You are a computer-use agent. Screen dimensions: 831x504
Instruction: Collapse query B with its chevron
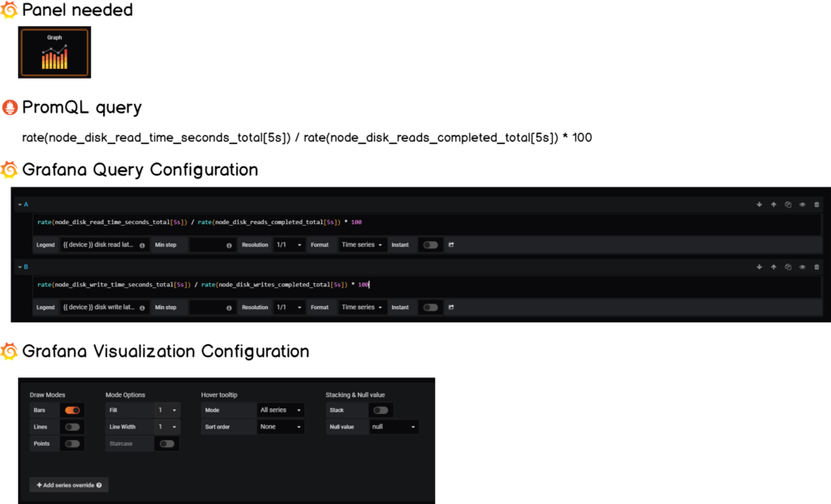click(19, 267)
